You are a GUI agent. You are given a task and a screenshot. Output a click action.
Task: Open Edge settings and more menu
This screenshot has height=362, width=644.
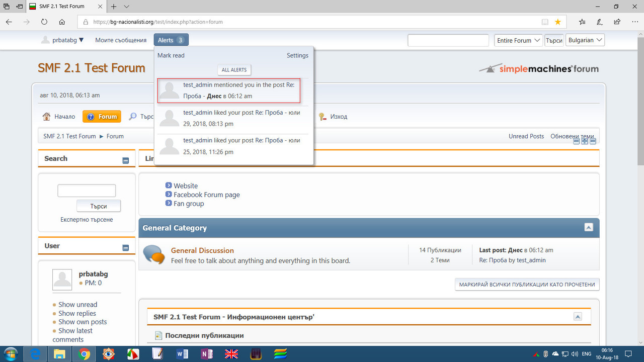(x=634, y=22)
